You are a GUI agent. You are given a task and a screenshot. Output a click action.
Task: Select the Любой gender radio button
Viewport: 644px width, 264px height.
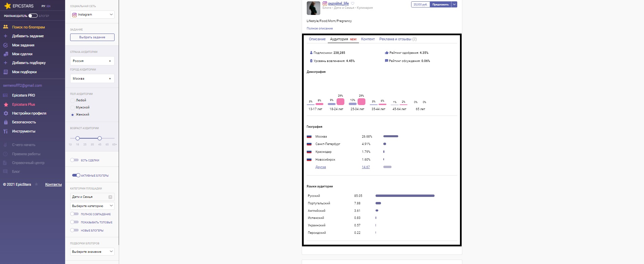(x=72, y=100)
